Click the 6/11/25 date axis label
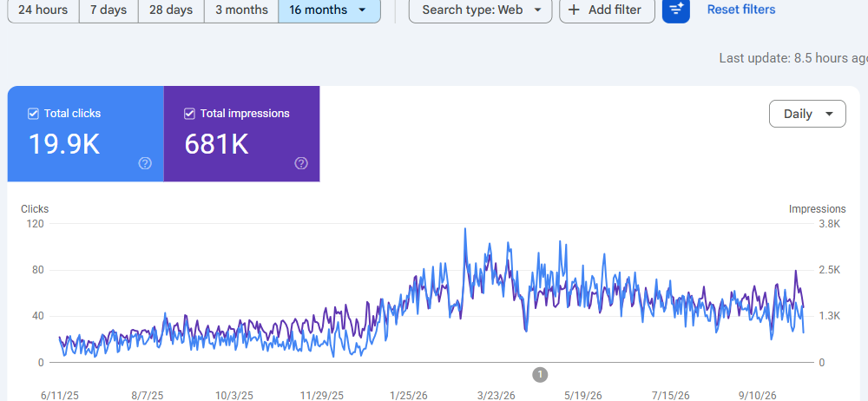868x401 pixels. pos(60,395)
